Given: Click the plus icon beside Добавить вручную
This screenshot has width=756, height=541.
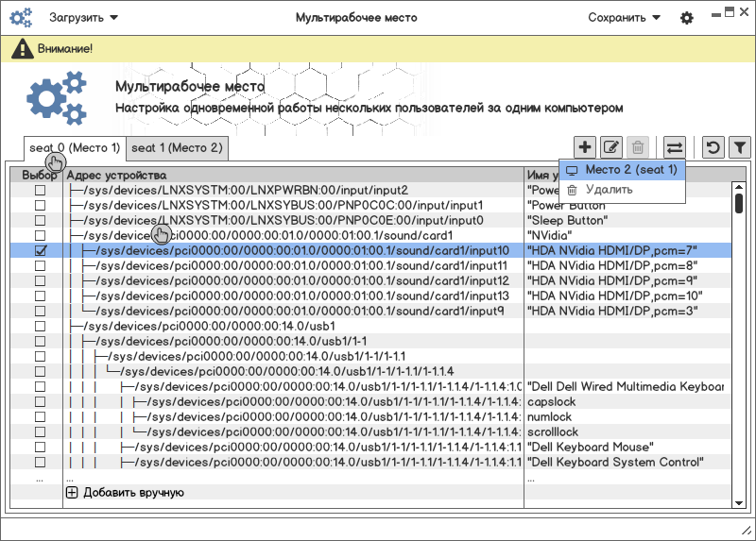Looking at the screenshot, I should [x=72, y=492].
